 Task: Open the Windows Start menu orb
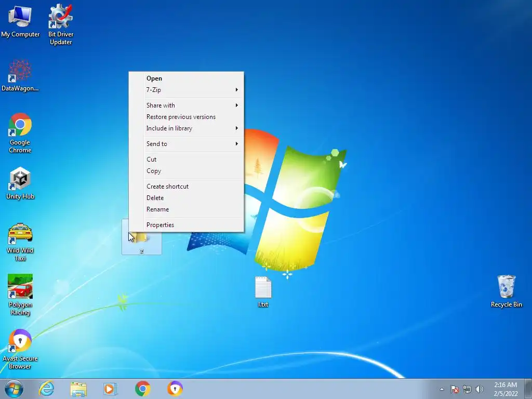coord(14,389)
